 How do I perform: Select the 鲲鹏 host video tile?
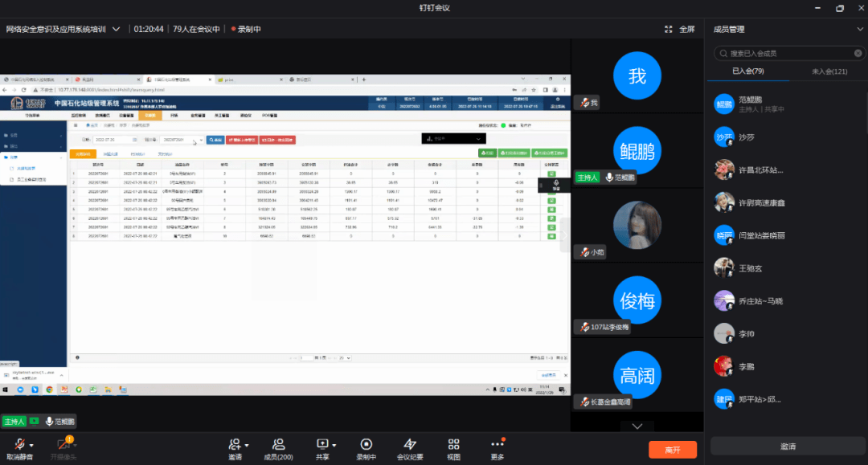pos(637,150)
